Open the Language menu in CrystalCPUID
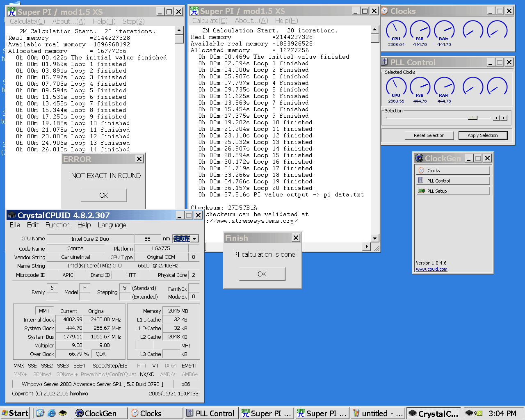525x420 pixels. point(112,225)
